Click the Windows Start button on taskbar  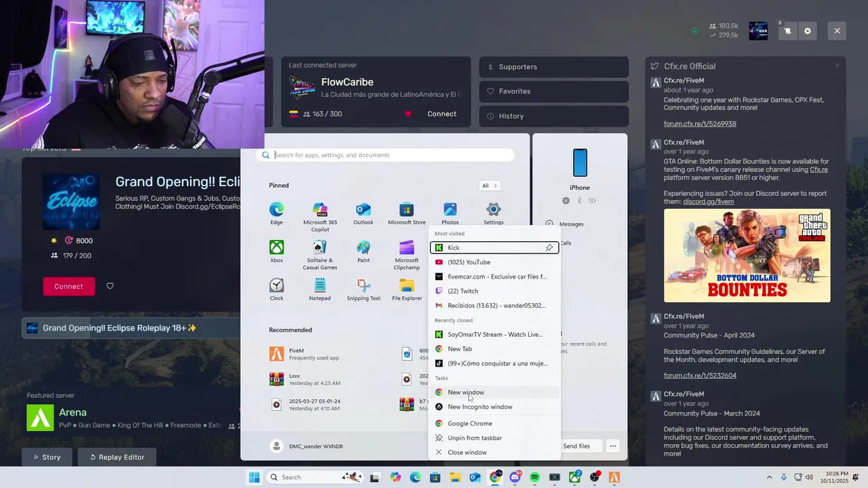(254, 477)
